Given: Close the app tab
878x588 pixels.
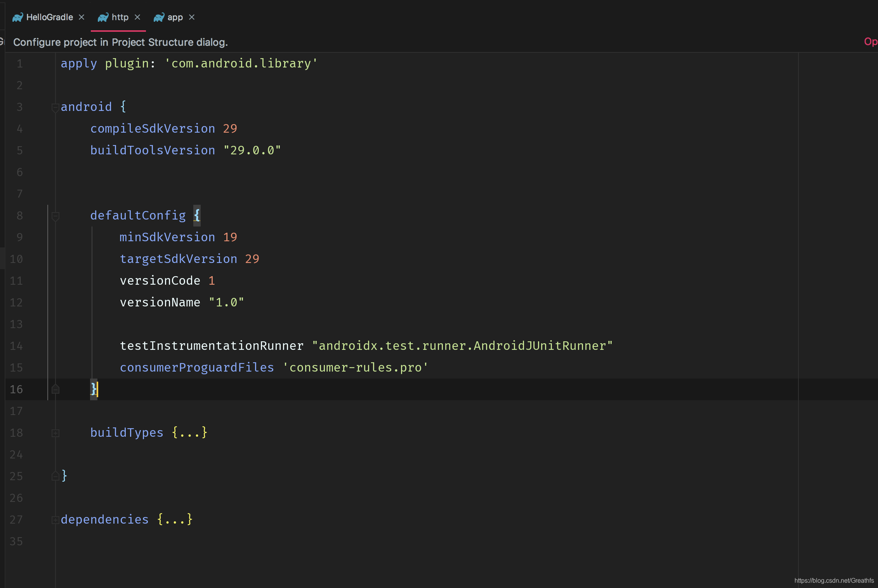Looking at the screenshot, I should tap(192, 17).
